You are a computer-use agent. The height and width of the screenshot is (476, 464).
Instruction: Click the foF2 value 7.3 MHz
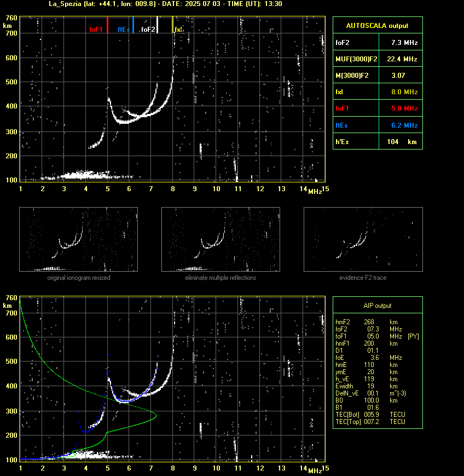(x=404, y=43)
